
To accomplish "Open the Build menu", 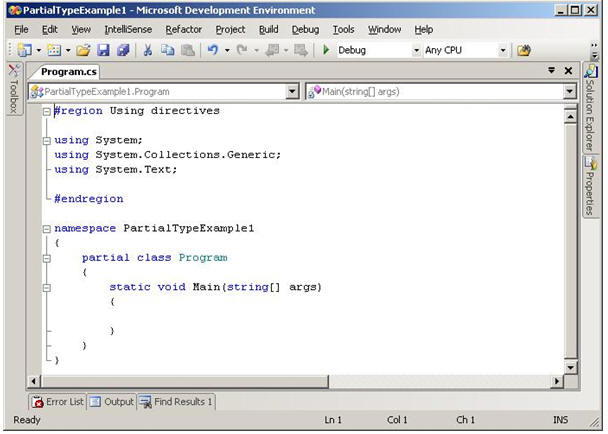I will (268, 30).
